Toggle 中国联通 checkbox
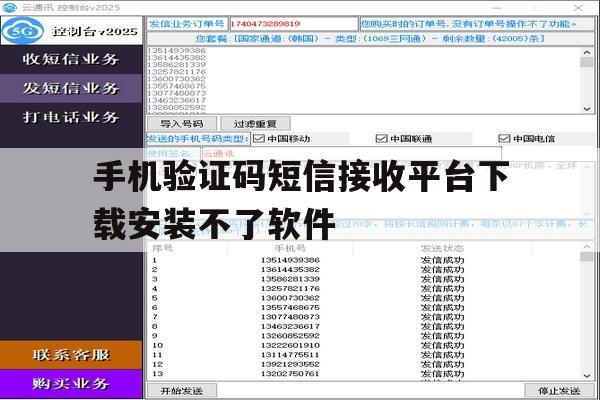This screenshot has width=600, height=400. 382,139
